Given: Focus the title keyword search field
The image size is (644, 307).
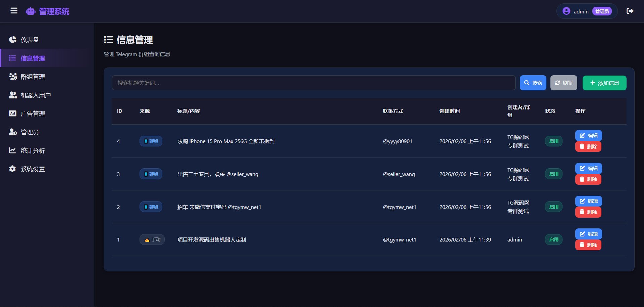Looking at the screenshot, I should [313, 83].
